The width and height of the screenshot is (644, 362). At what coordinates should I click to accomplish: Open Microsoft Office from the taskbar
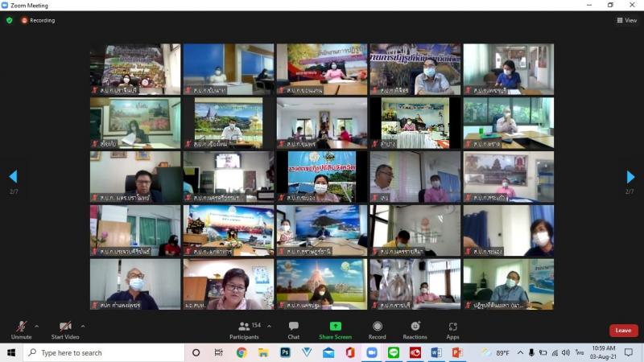click(x=350, y=352)
